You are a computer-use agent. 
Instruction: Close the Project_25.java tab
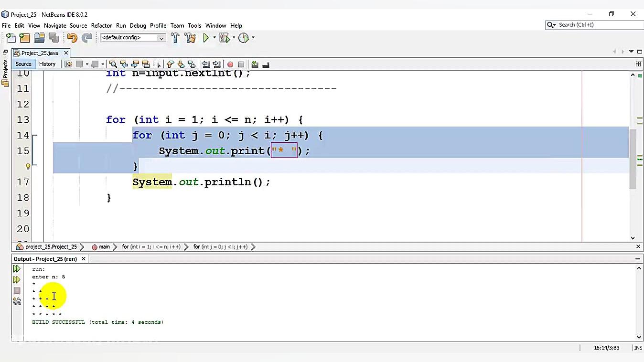click(x=66, y=53)
